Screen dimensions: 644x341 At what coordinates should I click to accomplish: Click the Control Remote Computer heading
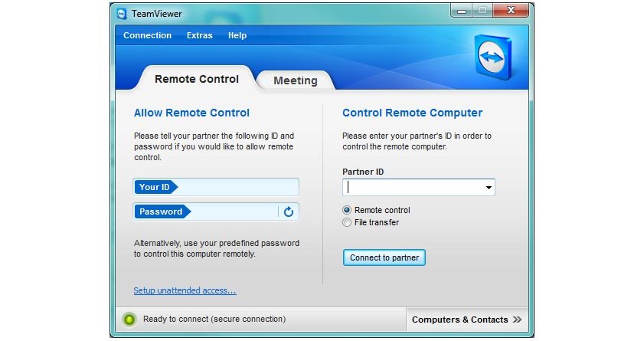(412, 113)
